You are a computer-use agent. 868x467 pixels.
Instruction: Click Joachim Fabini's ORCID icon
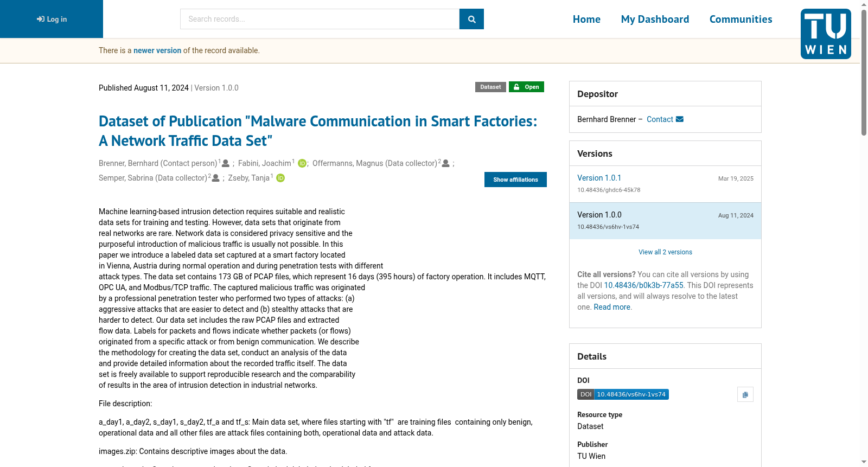(302, 163)
